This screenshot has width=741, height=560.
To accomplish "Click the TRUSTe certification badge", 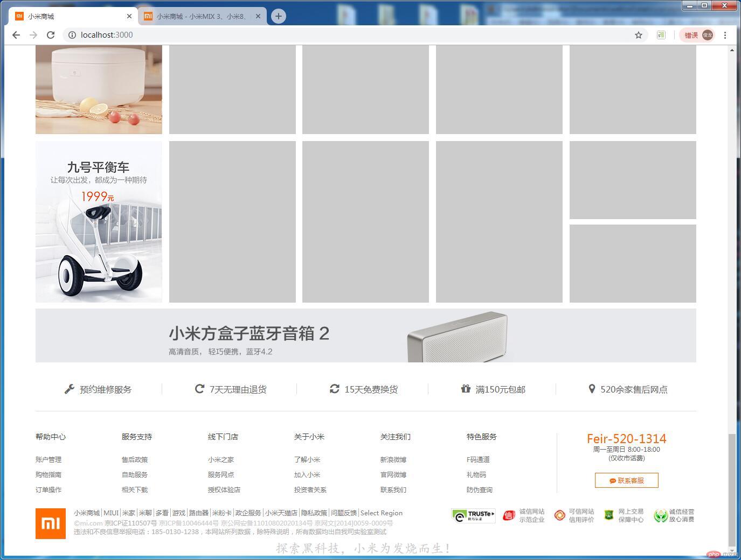I will pos(474,516).
